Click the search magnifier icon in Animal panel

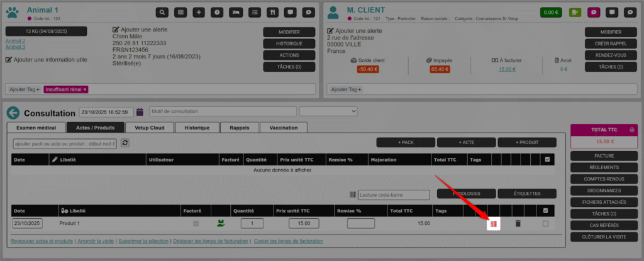point(162,12)
